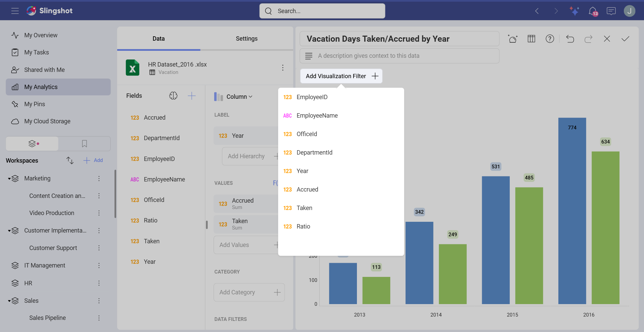644x332 pixels.
Task: Open the help question mark icon
Action: [550, 39]
